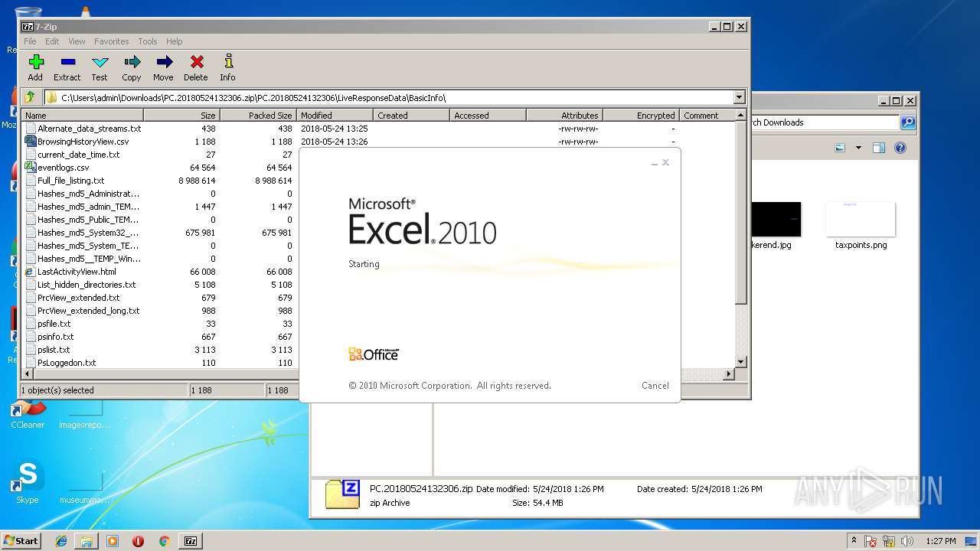Select Alternate_data_streams.txt file
Image resolution: width=980 pixels, height=551 pixels.
coord(89,129)
